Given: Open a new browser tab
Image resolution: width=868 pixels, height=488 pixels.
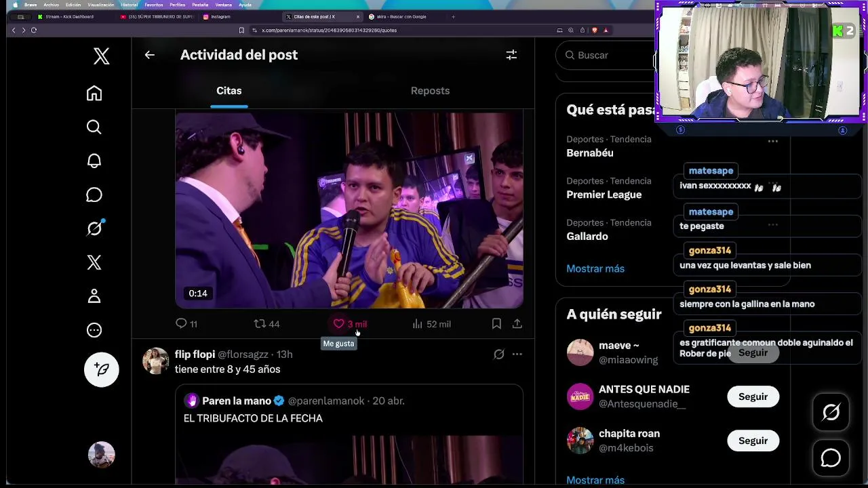Looking at the screenshot, I should pyautogui.click(x=453, y=16).
